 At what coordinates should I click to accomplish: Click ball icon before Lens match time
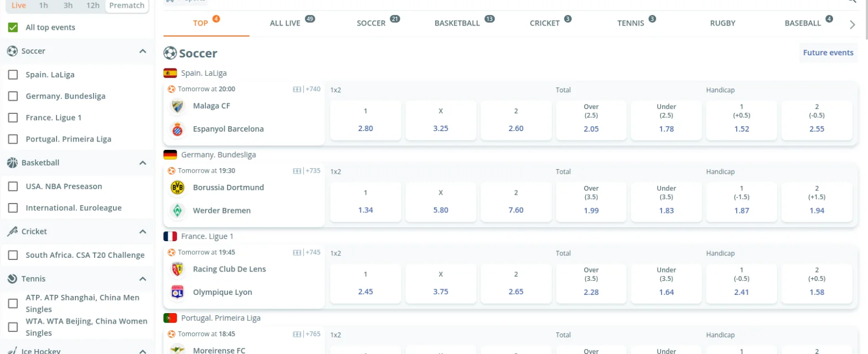pos(172,252)
